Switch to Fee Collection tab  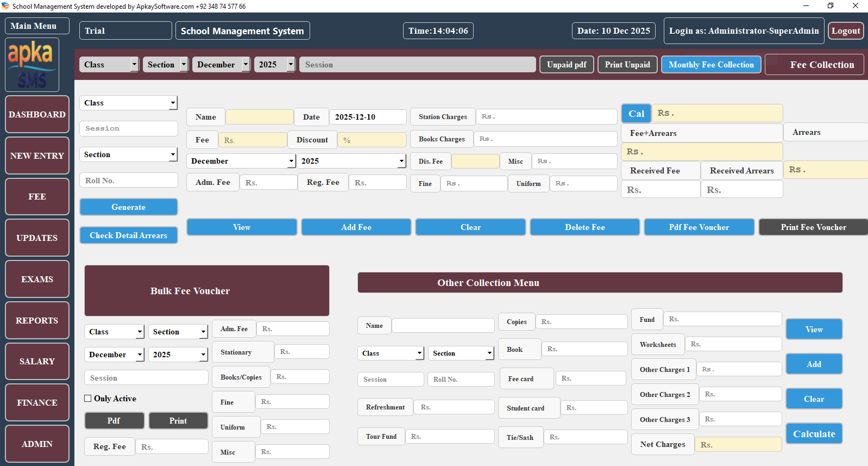tap(814, 64)
